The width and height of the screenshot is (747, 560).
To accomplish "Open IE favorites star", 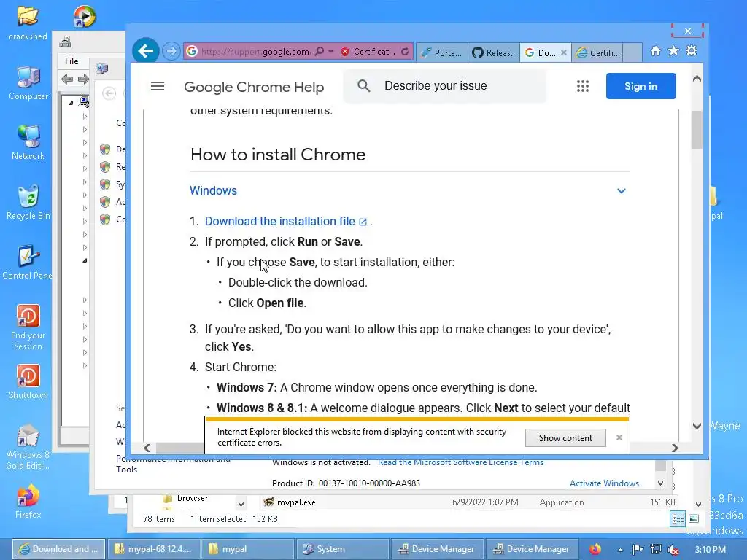I will pyautogui.click(x=673, y=51).
